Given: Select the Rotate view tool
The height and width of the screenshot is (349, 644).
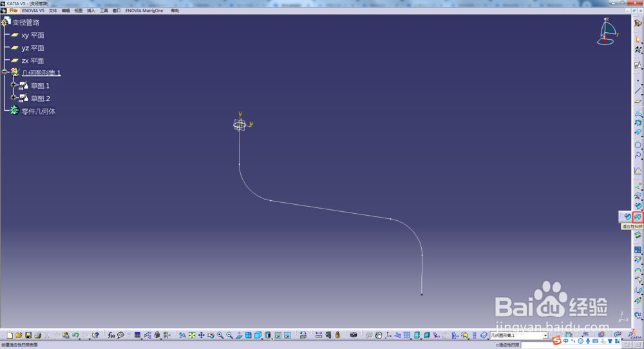Looking at the screenshot, I should [211, 335].
